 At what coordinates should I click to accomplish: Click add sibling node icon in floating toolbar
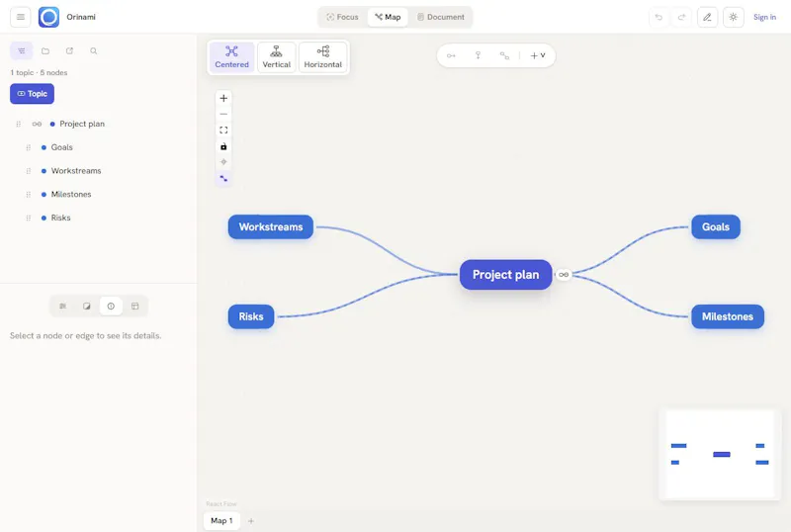pyautogui.click(x=451, y=55)
